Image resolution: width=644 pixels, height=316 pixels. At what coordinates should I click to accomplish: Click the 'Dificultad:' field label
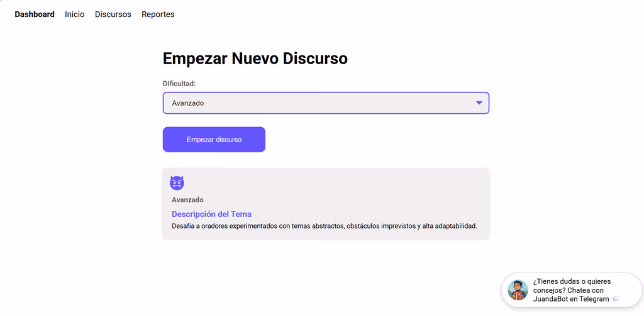[179, 84]
